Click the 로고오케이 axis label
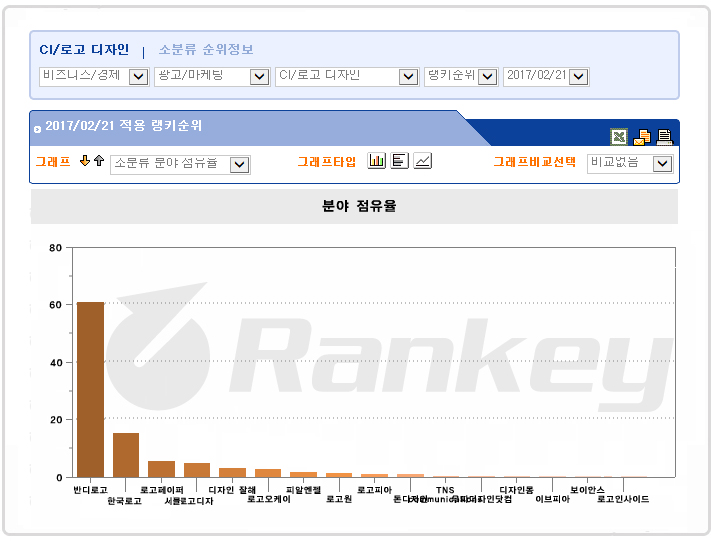Viewport: 711px width, 541px height. [x=268, y=499]
